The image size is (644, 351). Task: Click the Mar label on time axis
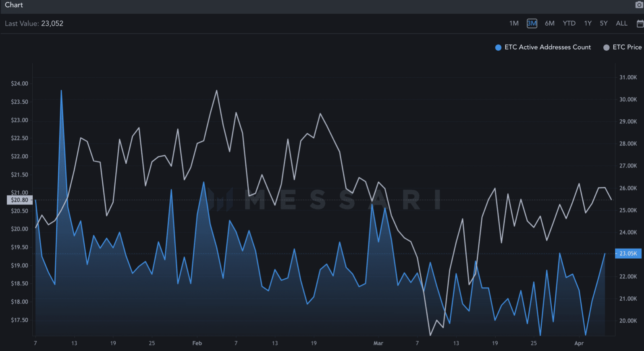coord(378,343)
